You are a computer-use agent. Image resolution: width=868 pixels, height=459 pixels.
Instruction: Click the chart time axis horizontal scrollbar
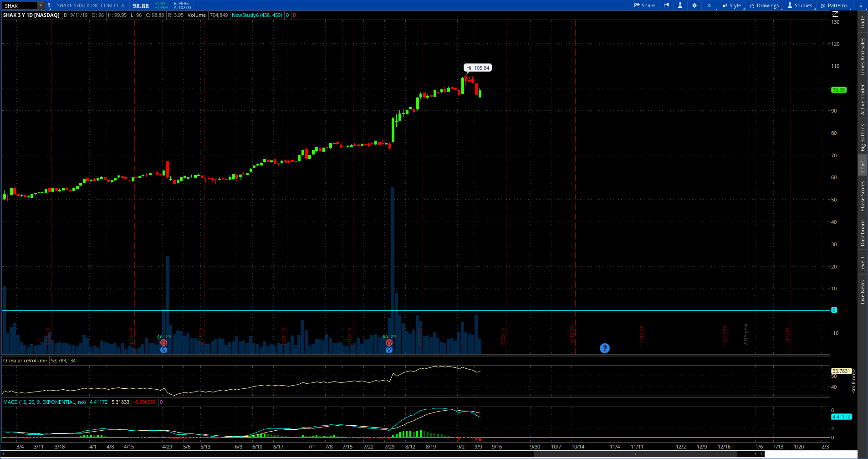(x=635, y=454)
